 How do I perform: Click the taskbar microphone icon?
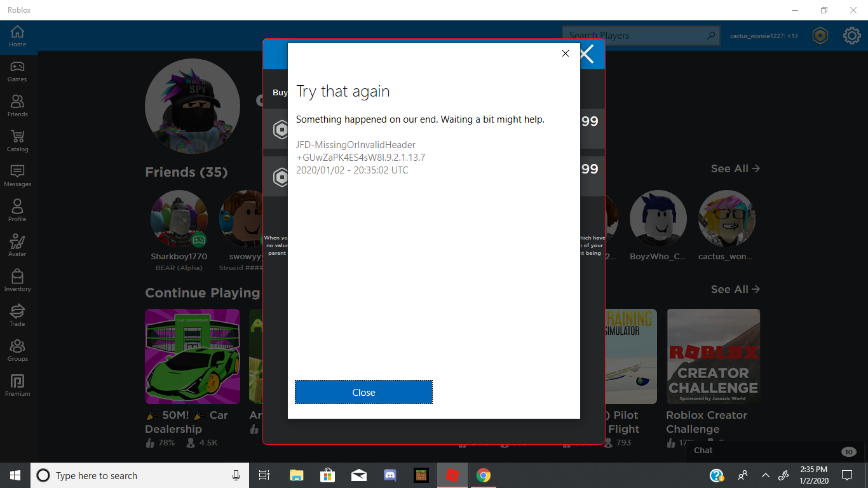point(236,475)
